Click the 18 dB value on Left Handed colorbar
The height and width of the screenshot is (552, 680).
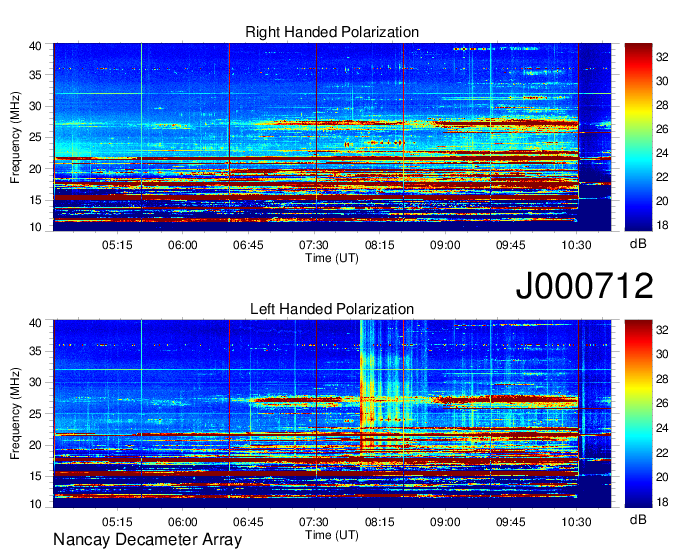[x=662, y=502]
